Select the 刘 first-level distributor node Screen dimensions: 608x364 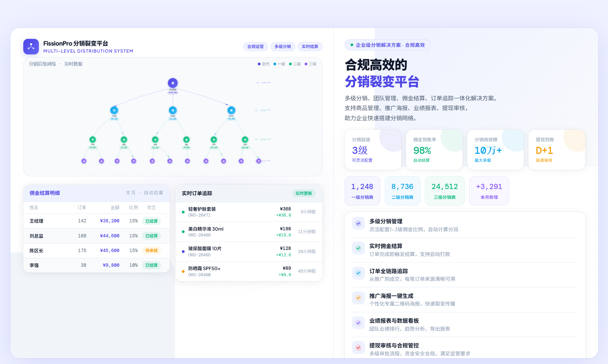coord(173,110)
